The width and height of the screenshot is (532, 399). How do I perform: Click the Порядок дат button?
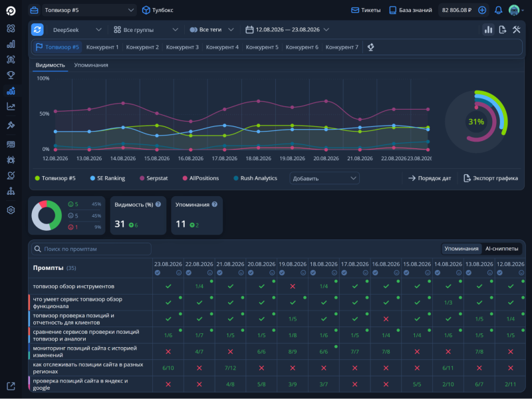[430, 178]
